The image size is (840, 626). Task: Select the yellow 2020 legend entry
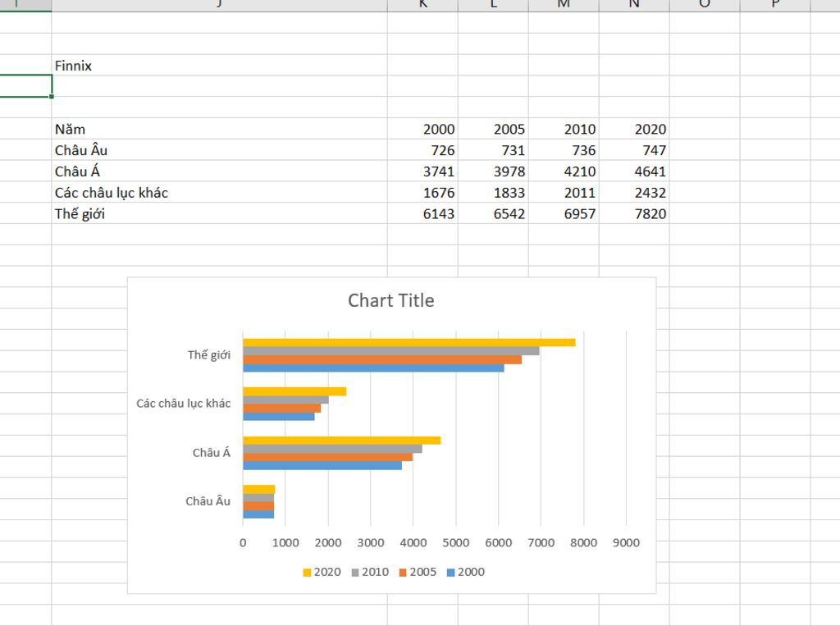click(x=322, y=572)
